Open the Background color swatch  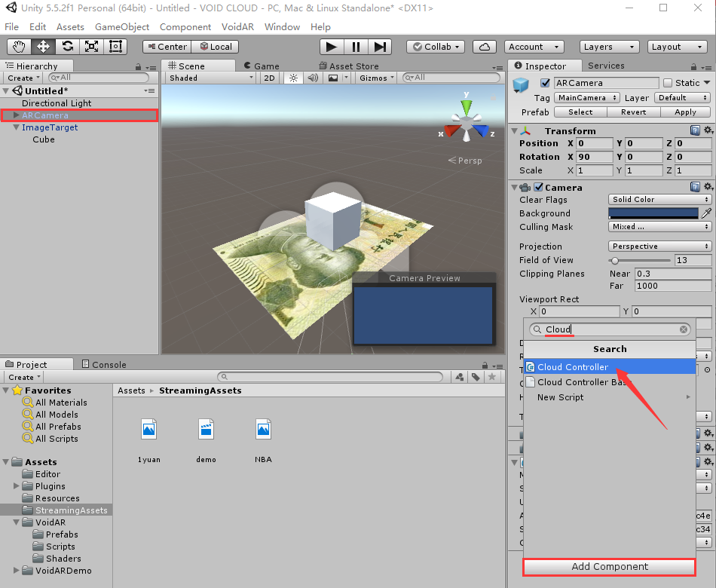pyautogui.click(x=653, y=213)
